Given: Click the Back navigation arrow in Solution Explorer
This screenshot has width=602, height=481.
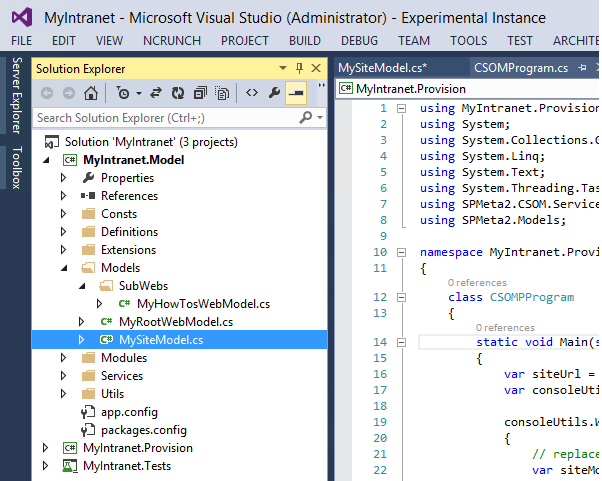Looking at the screenshot, I should pos(47,93).
